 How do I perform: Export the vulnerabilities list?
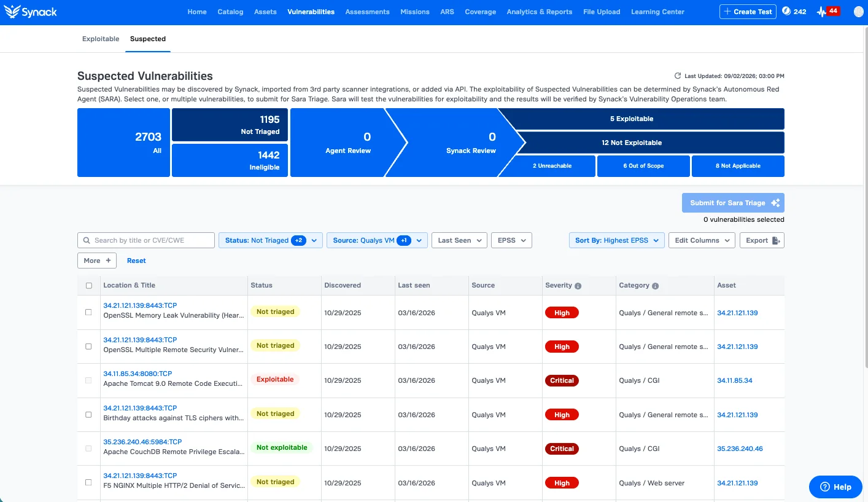click(x=762, y=240)
